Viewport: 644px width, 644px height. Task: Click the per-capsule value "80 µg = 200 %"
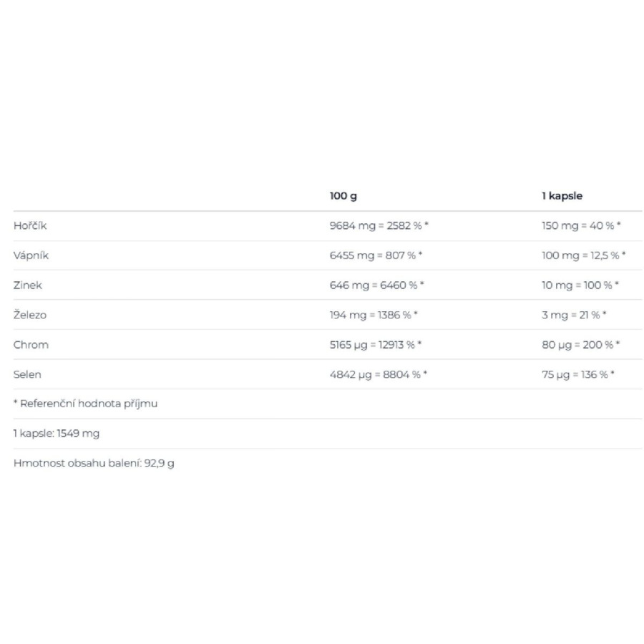[580, 345]
